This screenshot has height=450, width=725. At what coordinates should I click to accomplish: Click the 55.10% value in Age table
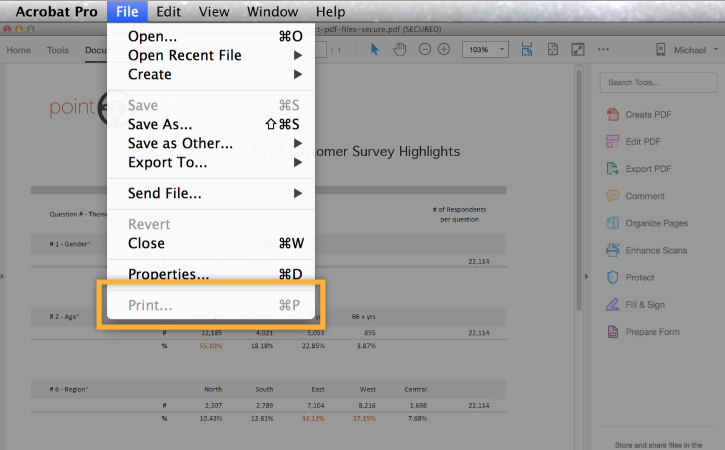click(210, 345)
